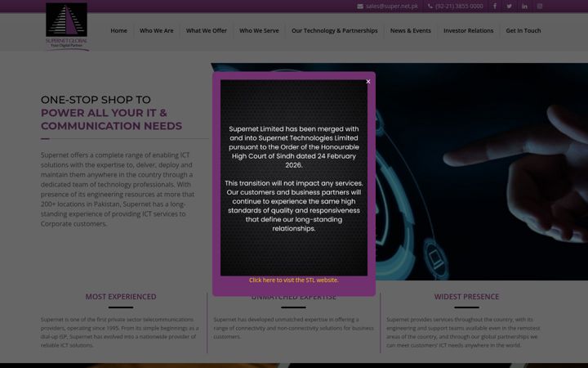588x368 pixels.
Task: Open the What We Offer menu
Action: pyautogui.click(x=207, y=31)
